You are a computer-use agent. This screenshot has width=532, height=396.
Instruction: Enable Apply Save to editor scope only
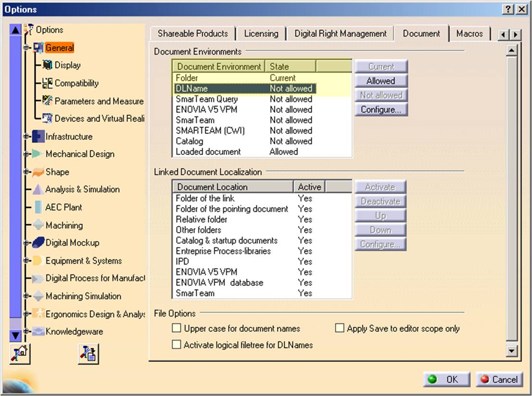point(339,328)
